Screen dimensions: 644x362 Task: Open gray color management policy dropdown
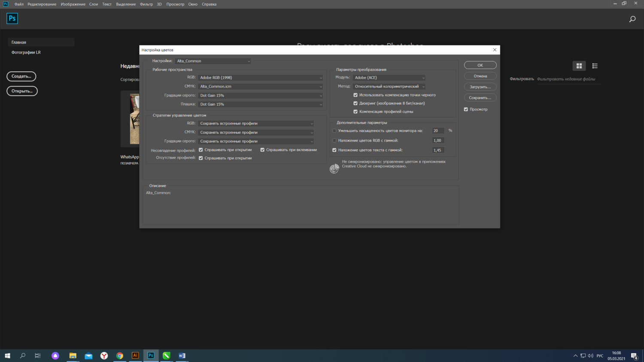(x=256, y=141)
